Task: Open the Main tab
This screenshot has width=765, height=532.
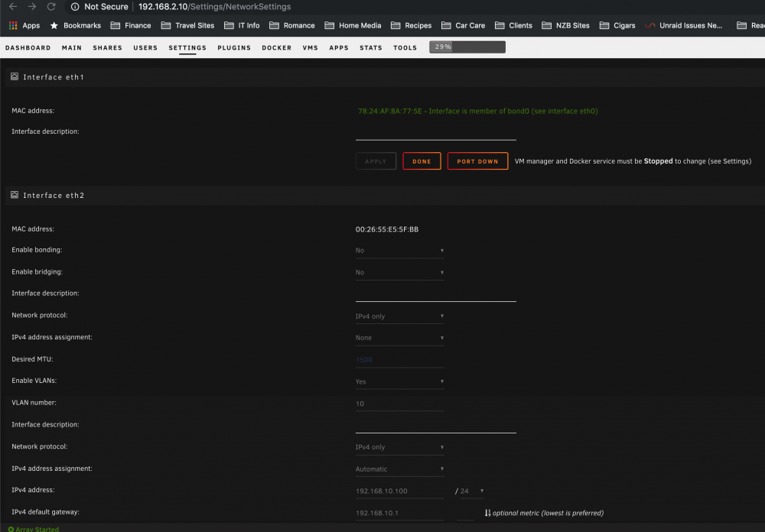Action: (72, 48)
